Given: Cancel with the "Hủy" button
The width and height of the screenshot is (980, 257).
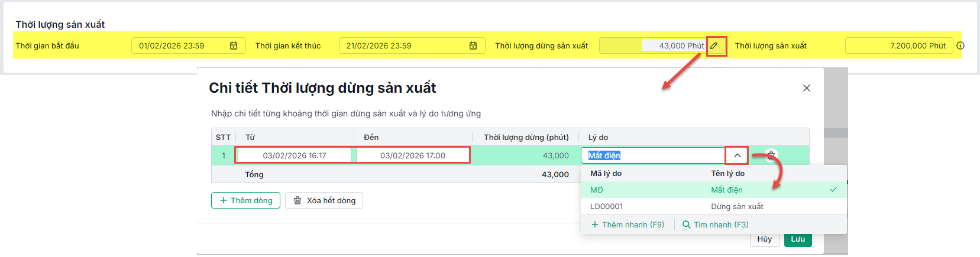Looking at the screenshot, I should 764,239.
